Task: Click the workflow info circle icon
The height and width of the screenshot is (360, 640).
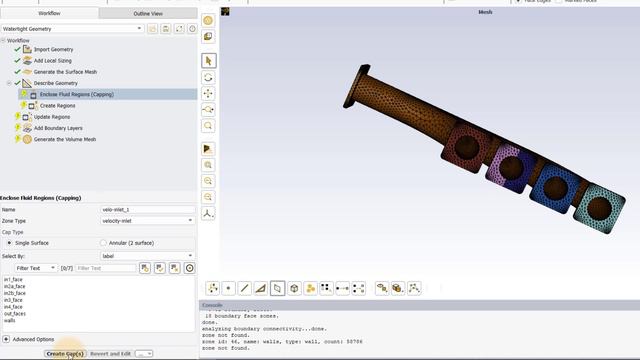Action: tap(192, 29)
